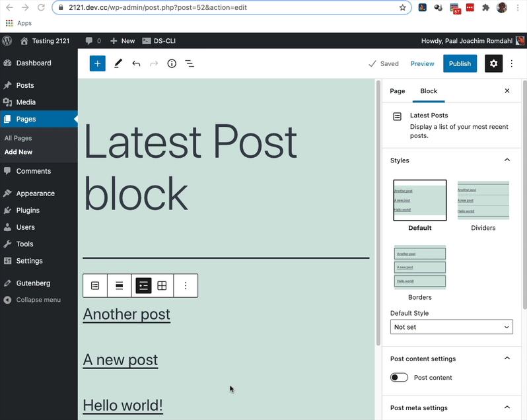This screenshot has width=527, height=420.
Task: Click the Latest Post block page title
Action: 190,168
